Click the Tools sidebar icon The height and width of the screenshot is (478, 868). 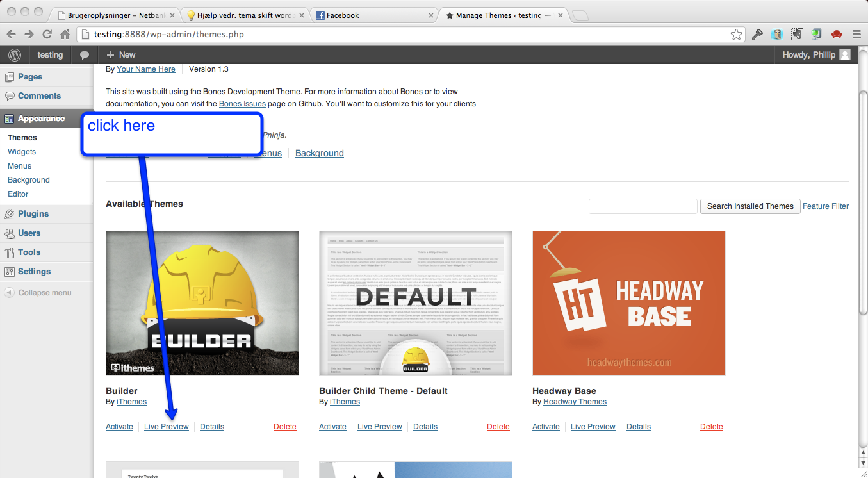[x=10, y=252]
